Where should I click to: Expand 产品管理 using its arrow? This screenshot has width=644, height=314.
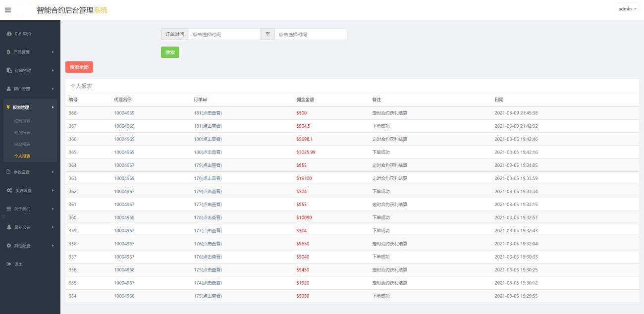tap(53, 52)
